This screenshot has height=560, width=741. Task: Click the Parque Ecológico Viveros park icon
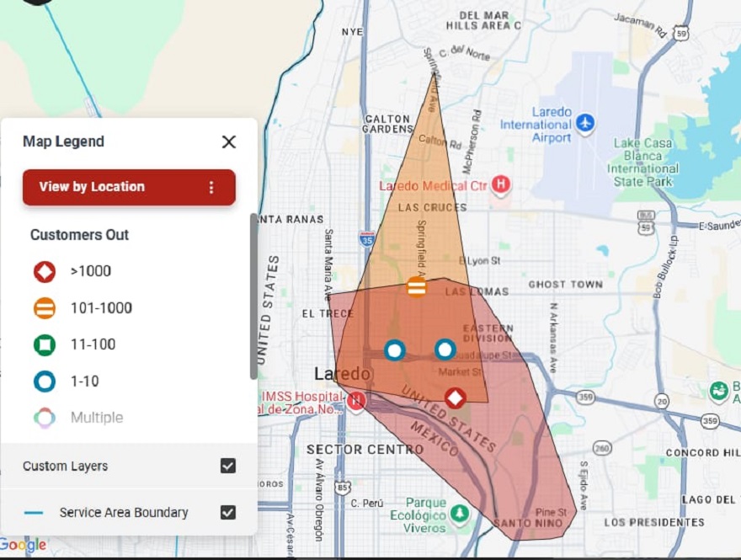[459, 513]
